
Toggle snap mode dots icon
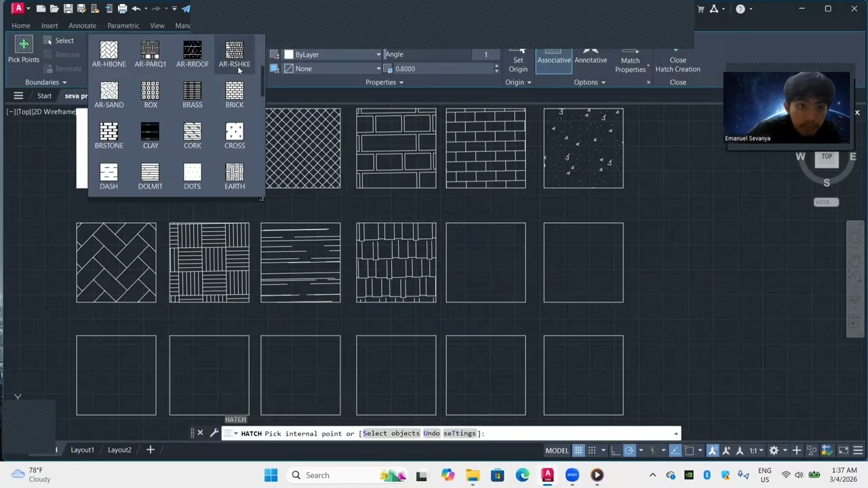click(x=592, y=450)
